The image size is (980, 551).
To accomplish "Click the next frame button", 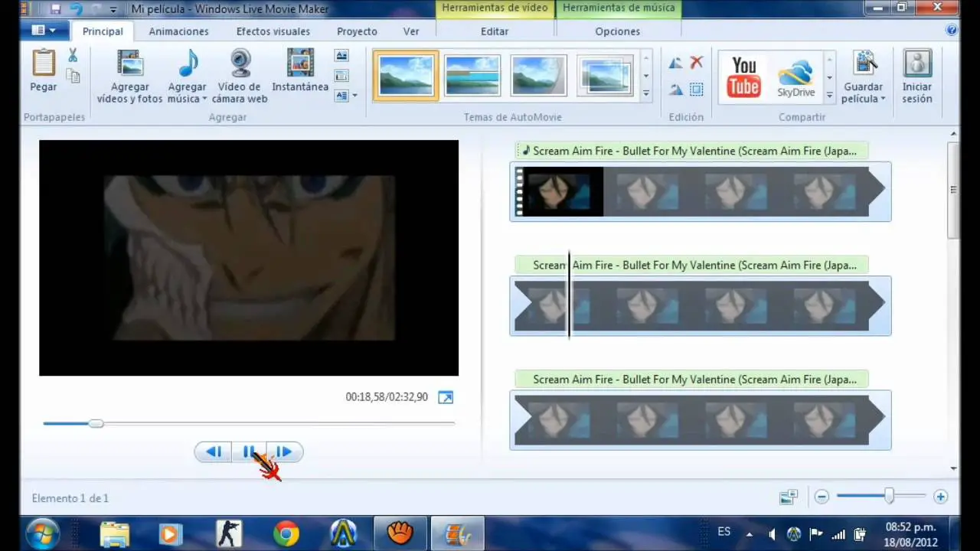I will click(284, 452).
